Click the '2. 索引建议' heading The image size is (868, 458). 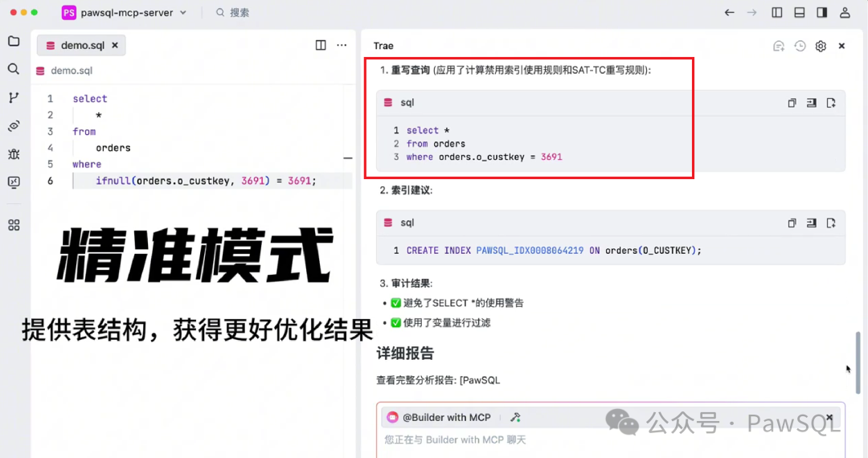coord(406,190)
